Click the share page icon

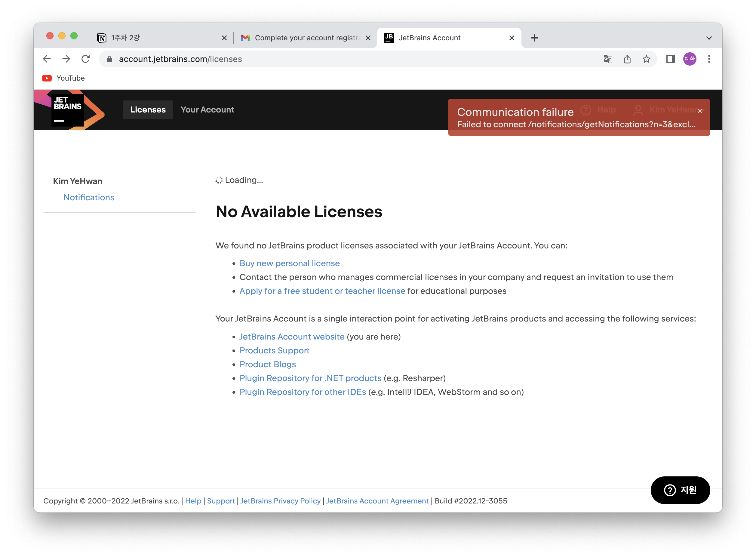[x=627, y=59]
